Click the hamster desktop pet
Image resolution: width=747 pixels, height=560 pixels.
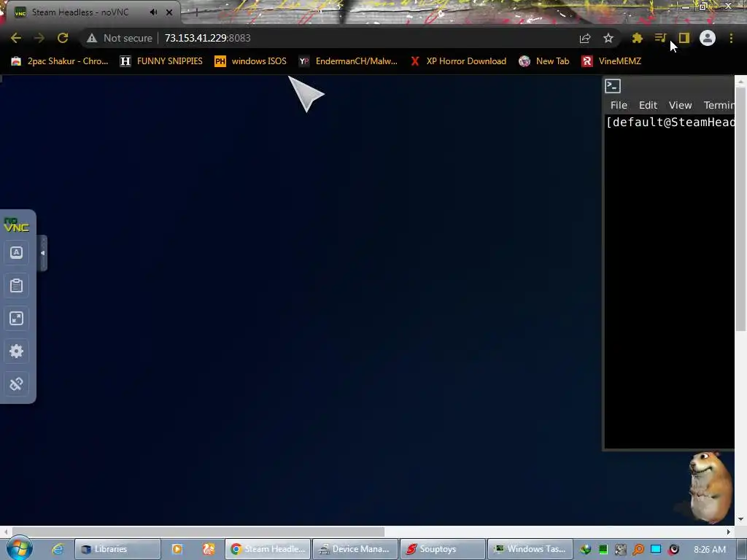tap(709, 486)
